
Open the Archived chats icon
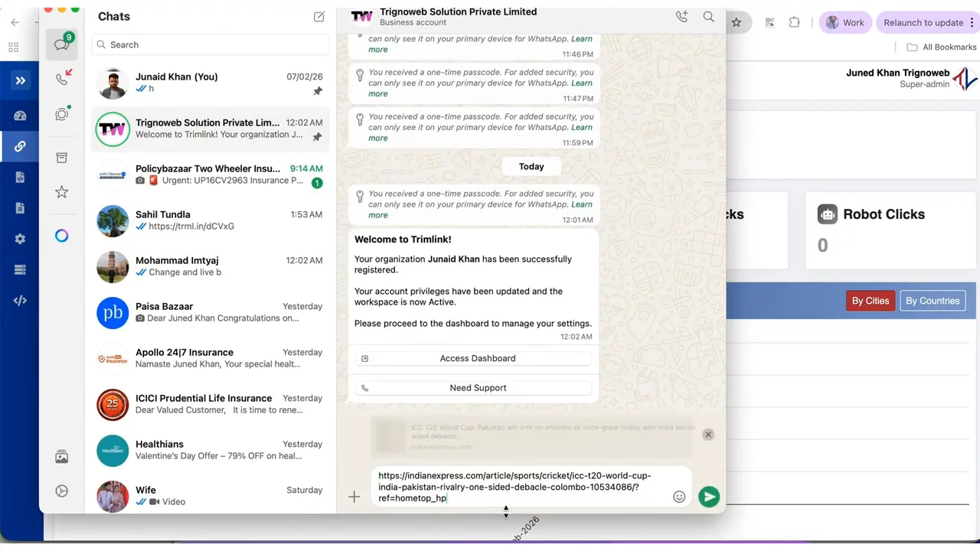(x=62, y=158)
